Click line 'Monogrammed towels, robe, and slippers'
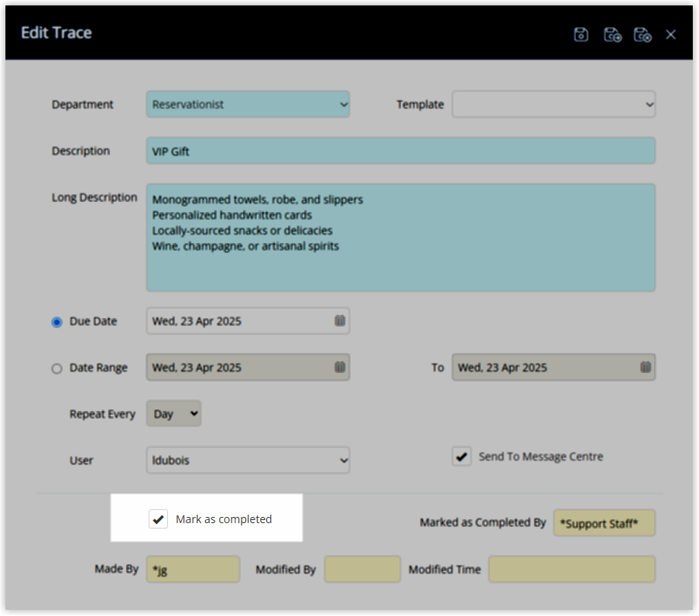This screenshot has height=616, width=699. (257, 199)
